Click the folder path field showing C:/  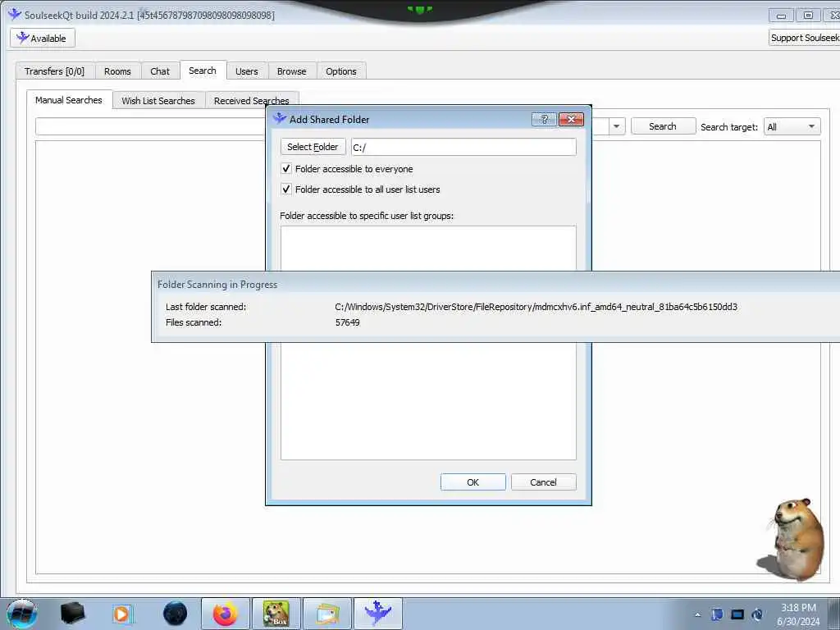464,147
